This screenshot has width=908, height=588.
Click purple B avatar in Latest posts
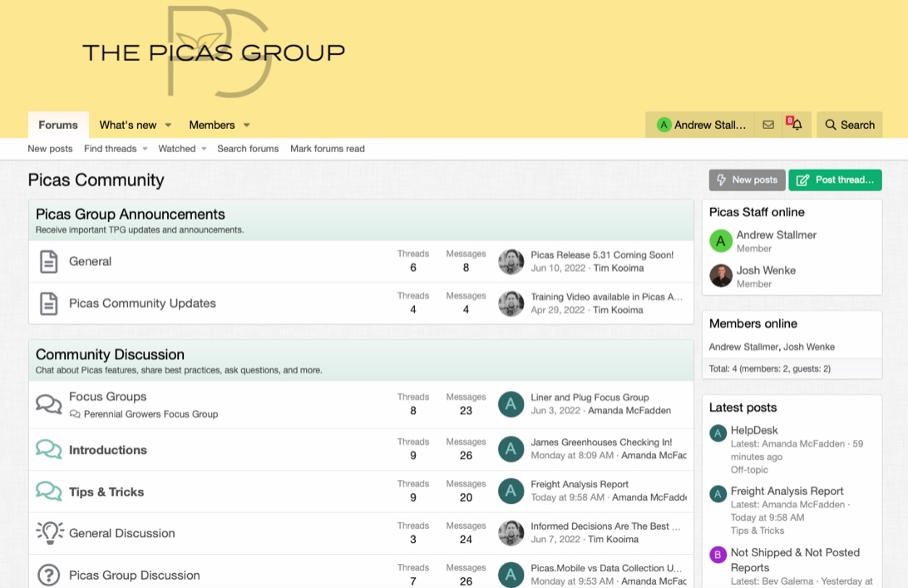click(718, 555)
